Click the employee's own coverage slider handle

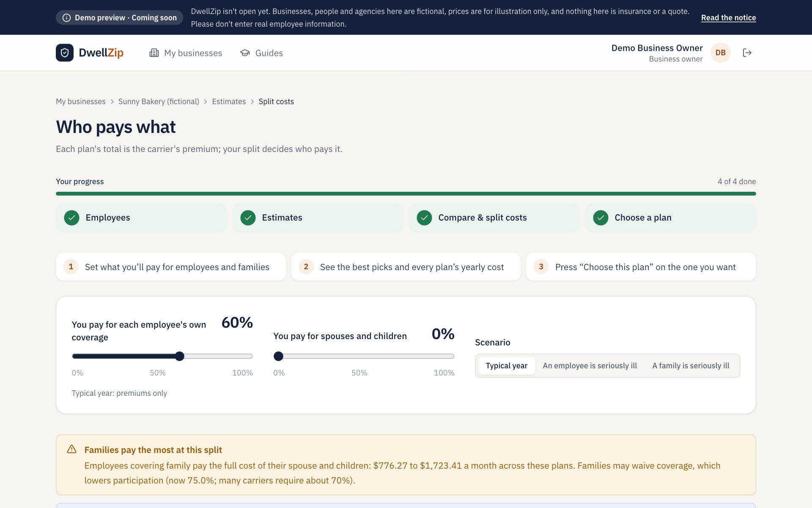pos(180,356)
